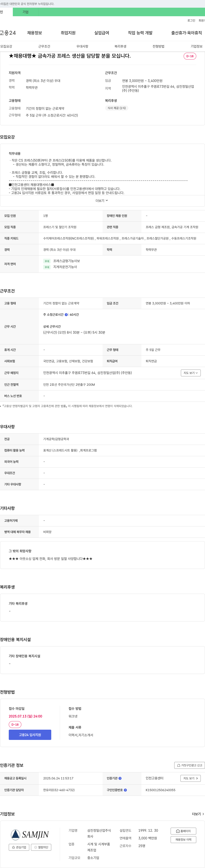Open 지도 보기 for 인천고용센터

[191, 778]
